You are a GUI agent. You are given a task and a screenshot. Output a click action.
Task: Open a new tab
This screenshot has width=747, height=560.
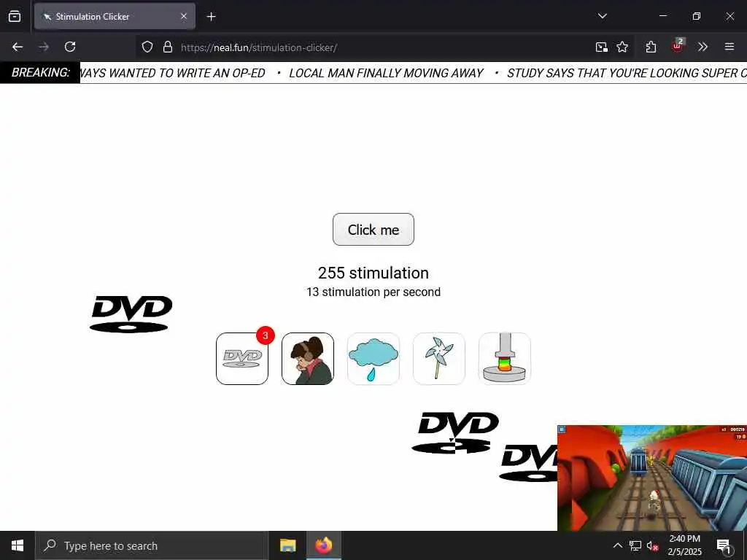pos(211,17)
